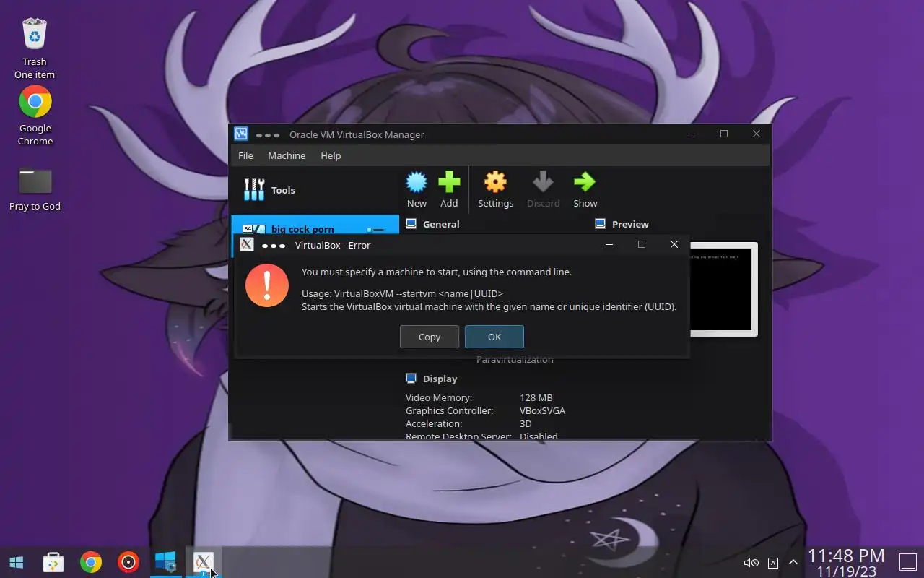Open the Machine menu
924x578 pixels.
coord(287,155)
